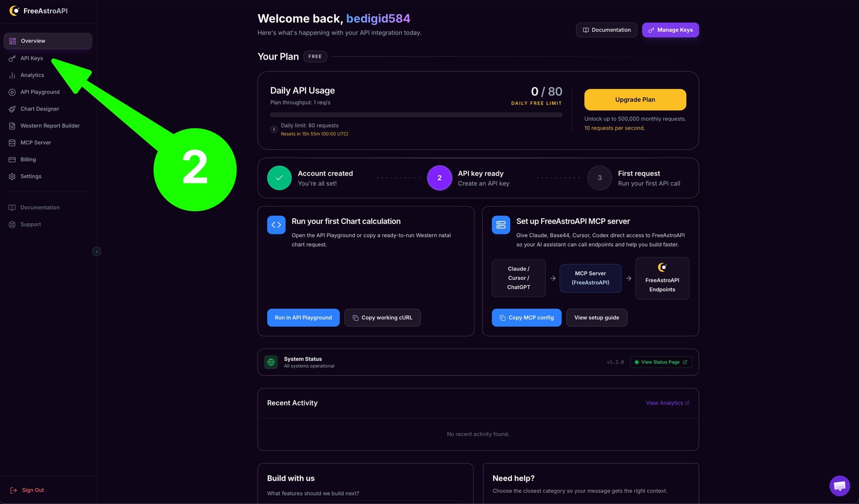Click the Analytics bar chart icon
Image resolution: width=859 pixels, height=504 pixels.
tap(12, 75)
